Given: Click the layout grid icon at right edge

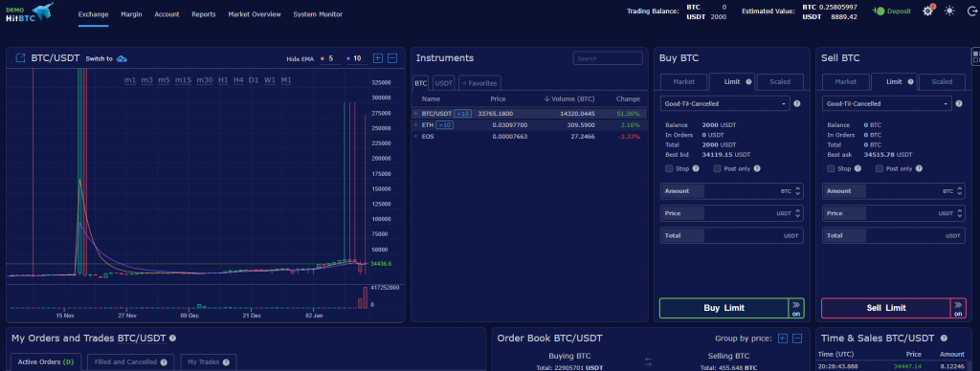Looking at the screenshot, I should click(x=975, y=56).
